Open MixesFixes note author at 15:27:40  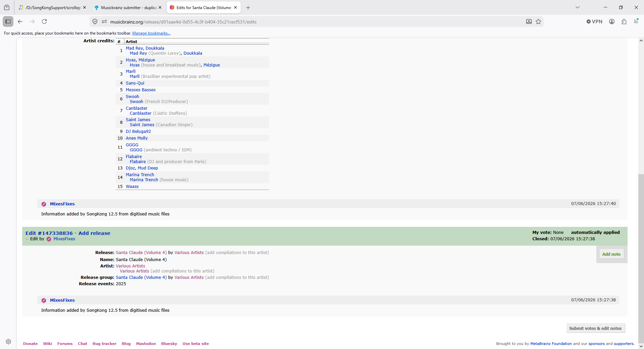(x=62, y=204)
